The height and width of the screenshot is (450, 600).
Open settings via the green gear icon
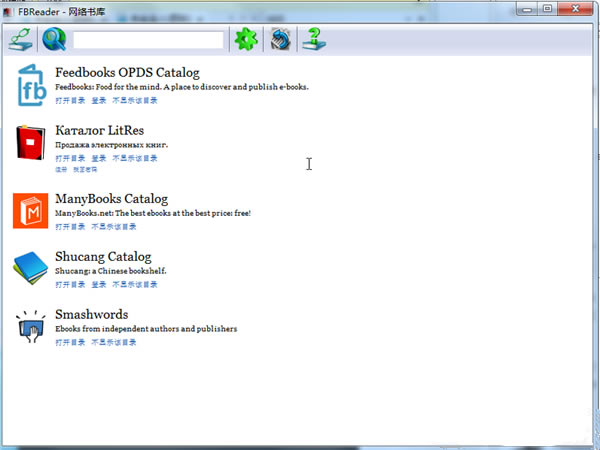pyautogui.click(x=246, y=39)
